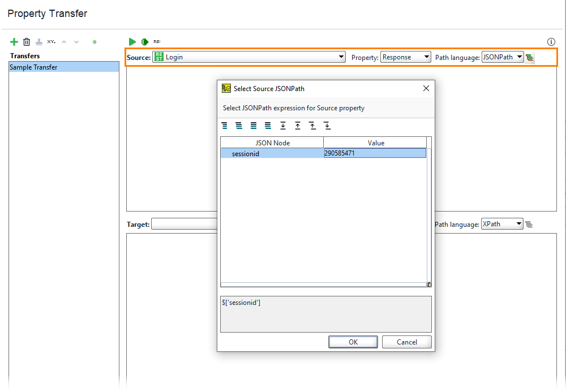This screenshot has width=566, height=392.
Task: Toggle the transfer enabled green dot
Action: tap(95, 41)
